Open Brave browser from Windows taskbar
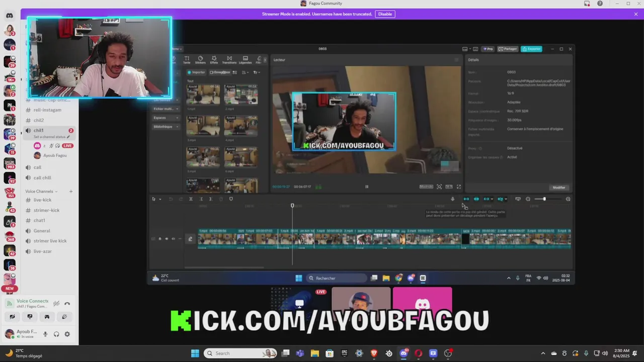 (x=374, y=353)
